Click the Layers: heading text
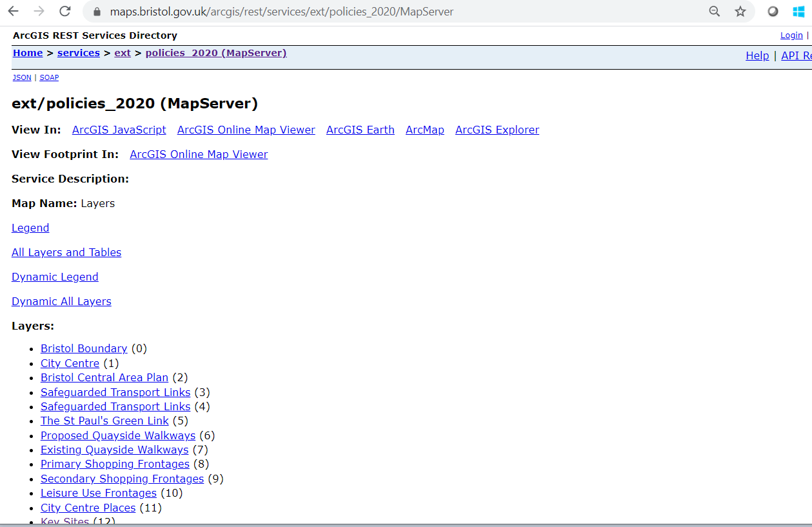Image resolution: width=812 pixels, height=527 pixels. pos(33,326)
